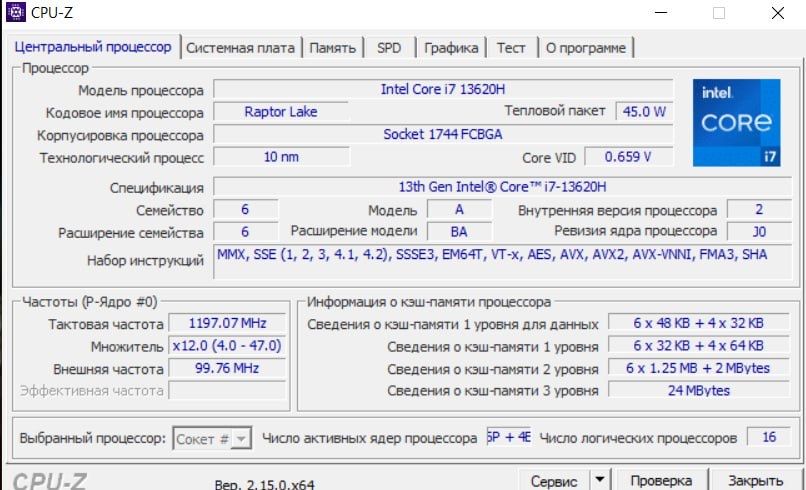Click the multiplier x12.0 (4.0 - 47.0)

(x=227, y=346)
